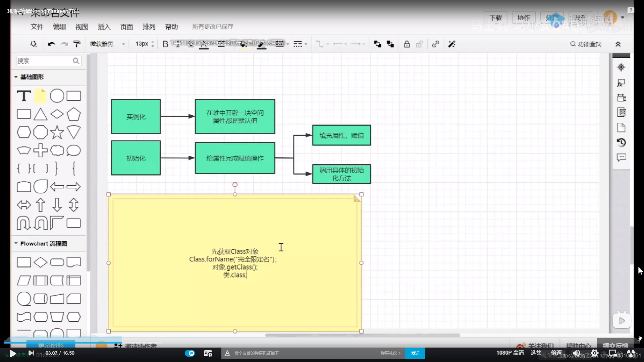Viewport: 644px width, 362px height.
Task: Select the yellow note shape
Action: (40, 96)
